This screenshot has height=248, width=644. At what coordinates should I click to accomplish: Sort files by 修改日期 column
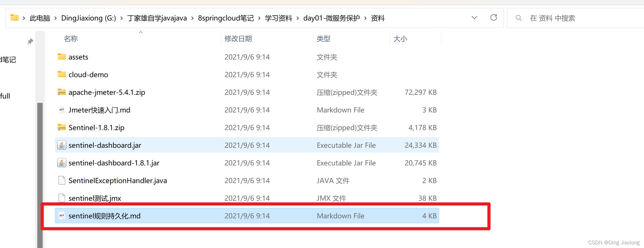[238, 38]
